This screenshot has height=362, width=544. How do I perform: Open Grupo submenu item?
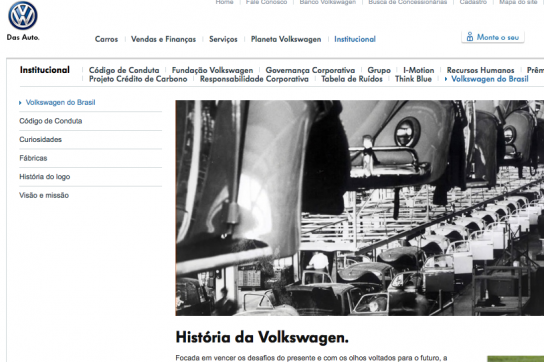click(x=379, y=70)
